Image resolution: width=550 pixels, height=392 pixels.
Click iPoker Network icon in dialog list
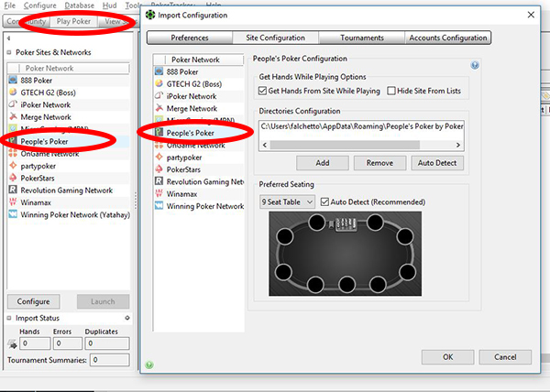[159, 95]
